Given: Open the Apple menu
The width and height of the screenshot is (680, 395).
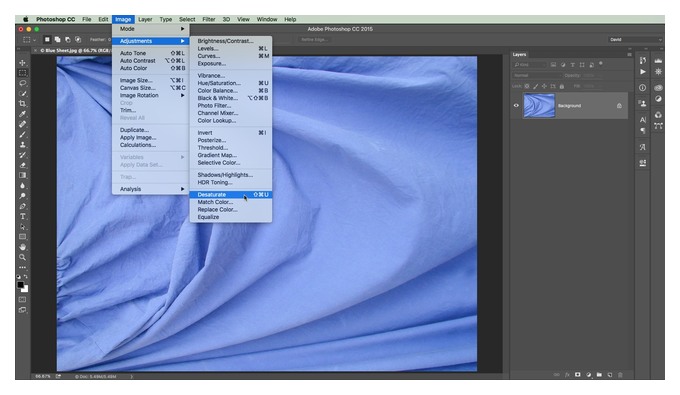Looking at the screenshot, I should pyautogui.click(x=26, y=19).
